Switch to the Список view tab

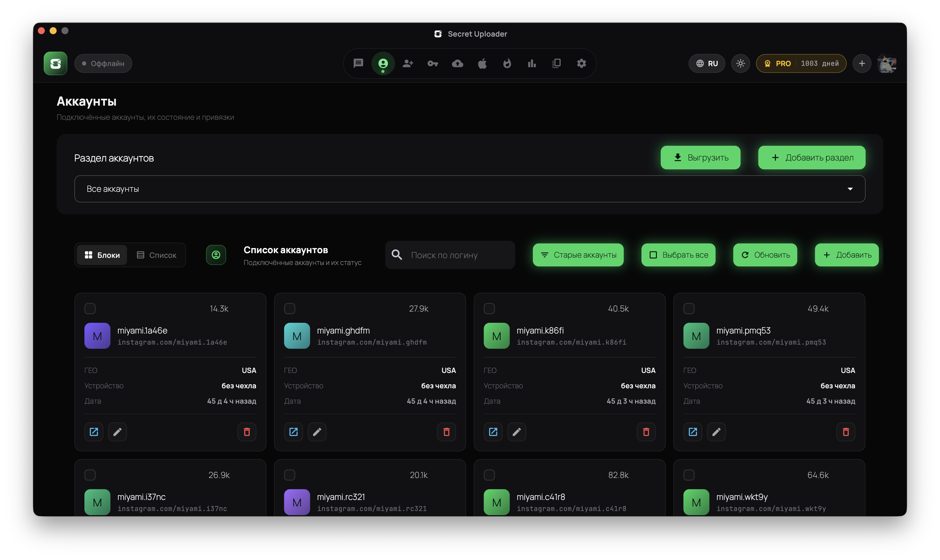coord(156,255)
